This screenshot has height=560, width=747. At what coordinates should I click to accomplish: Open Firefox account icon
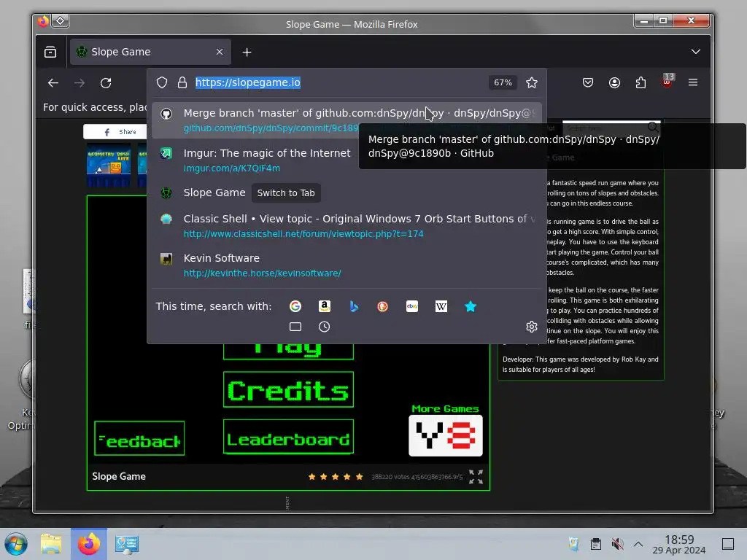point(614,82)
